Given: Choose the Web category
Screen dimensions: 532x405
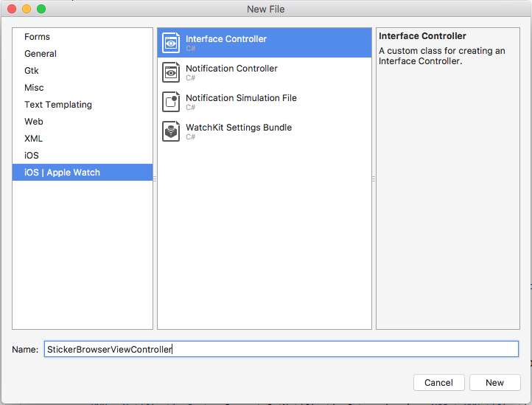Looking at the screenshot, I should coord(34,122).
